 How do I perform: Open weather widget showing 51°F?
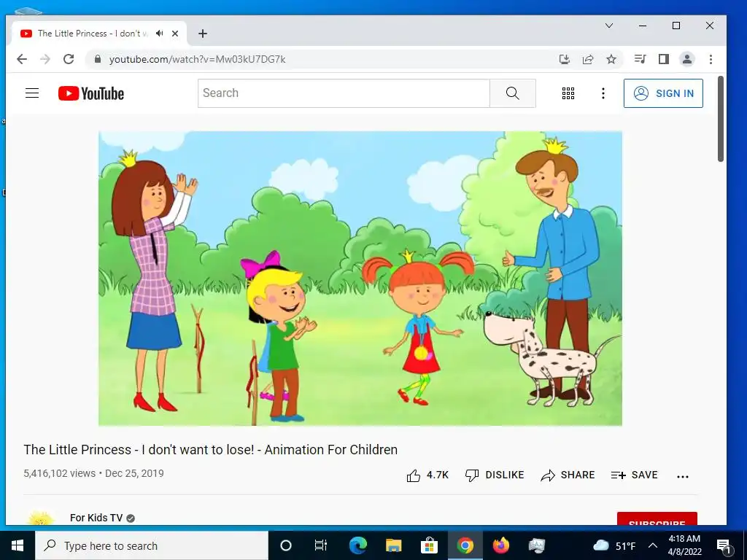pyautogui.click(x=614, y=545)
